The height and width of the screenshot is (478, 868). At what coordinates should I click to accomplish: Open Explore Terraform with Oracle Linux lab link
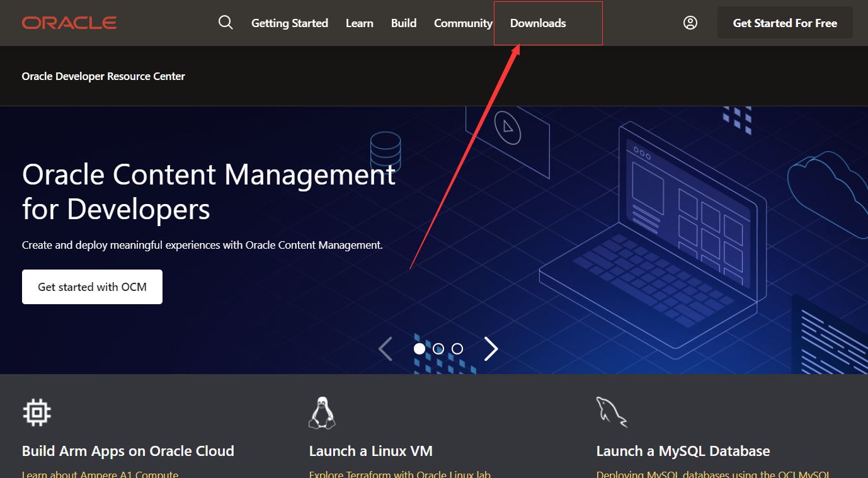[400, 474]
